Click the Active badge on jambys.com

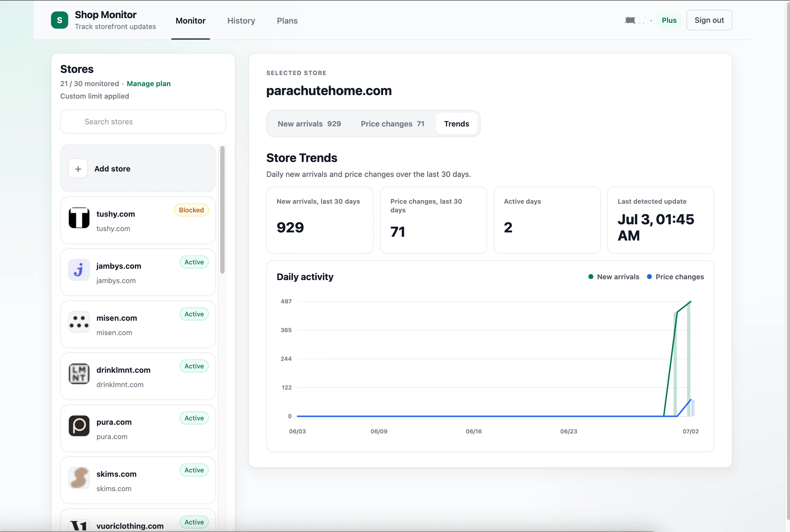[x=194, y=262]
